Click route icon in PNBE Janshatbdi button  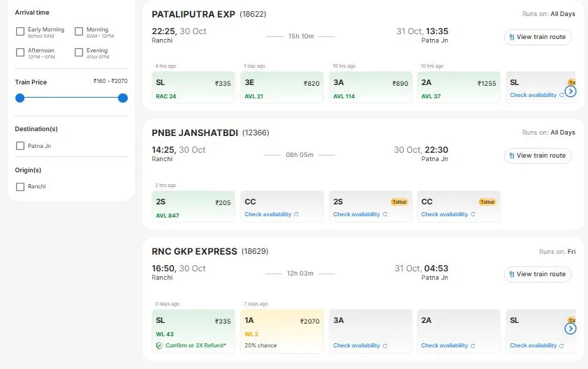pyautogui.click(x=511, y=156)
